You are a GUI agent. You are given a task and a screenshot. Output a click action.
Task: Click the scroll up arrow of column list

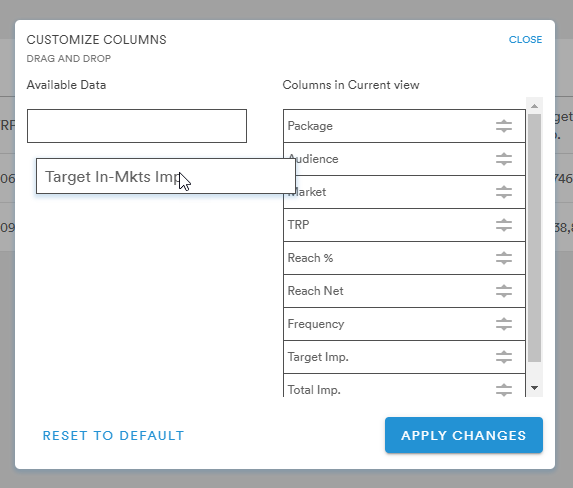point(534,106)
